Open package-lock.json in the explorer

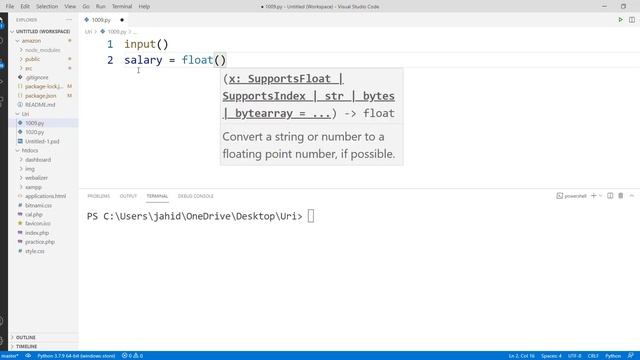(44, 87)
